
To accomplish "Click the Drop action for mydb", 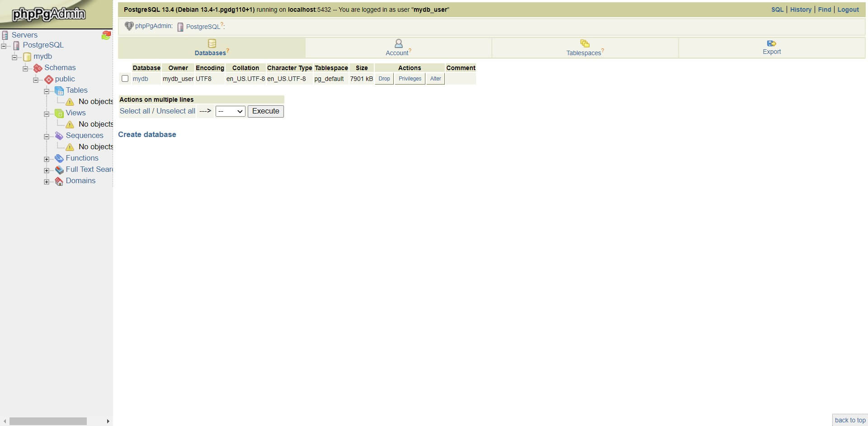I will tap(384, 79).
